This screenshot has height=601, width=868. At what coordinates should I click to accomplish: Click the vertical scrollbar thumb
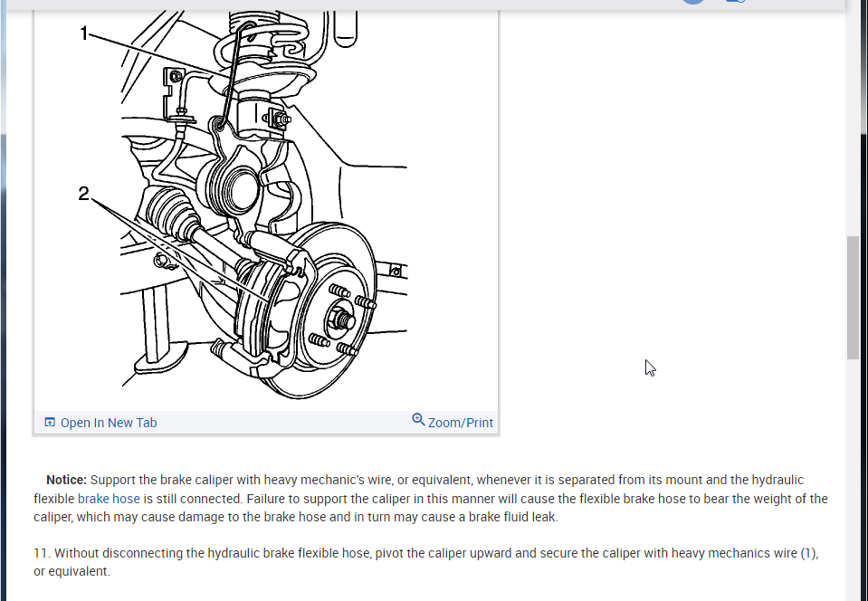(853, 298)
